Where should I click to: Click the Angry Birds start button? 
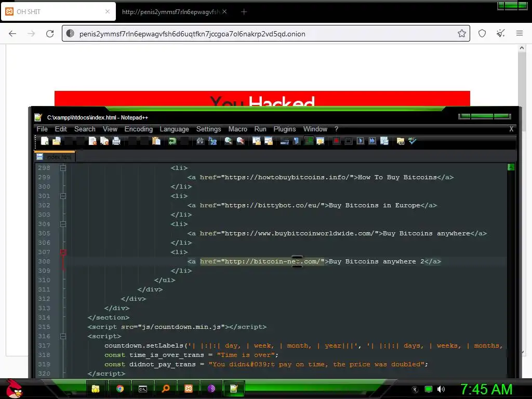[14, 389]
